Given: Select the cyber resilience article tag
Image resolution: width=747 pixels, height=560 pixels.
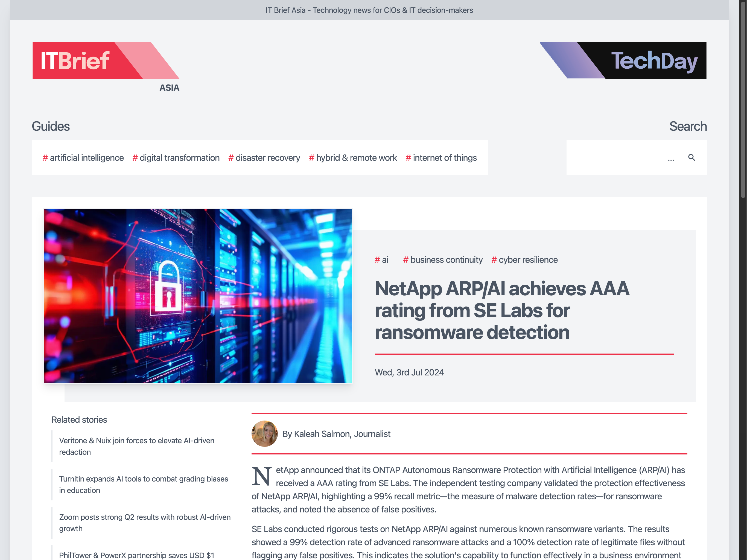Looking at the screenshot, I should [x=524, y=260].
